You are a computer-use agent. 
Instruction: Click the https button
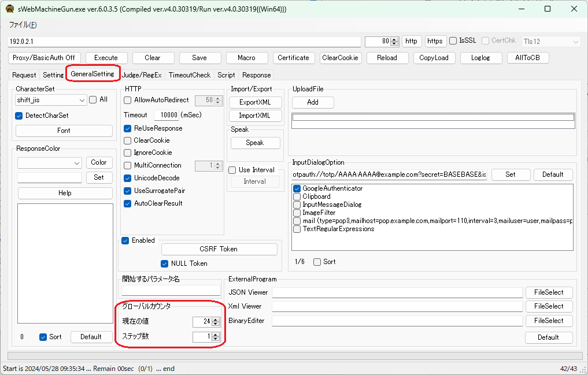pos(435,41)
